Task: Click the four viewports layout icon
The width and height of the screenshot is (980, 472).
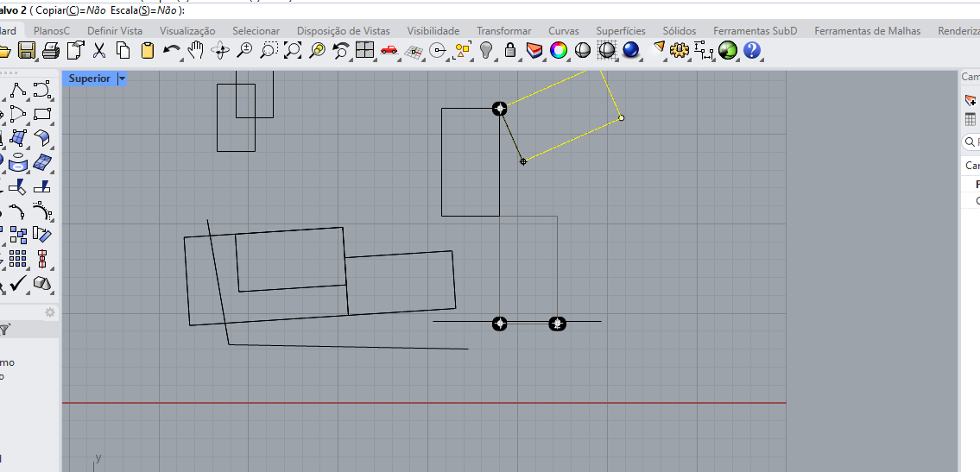Action: coord(364,50)
